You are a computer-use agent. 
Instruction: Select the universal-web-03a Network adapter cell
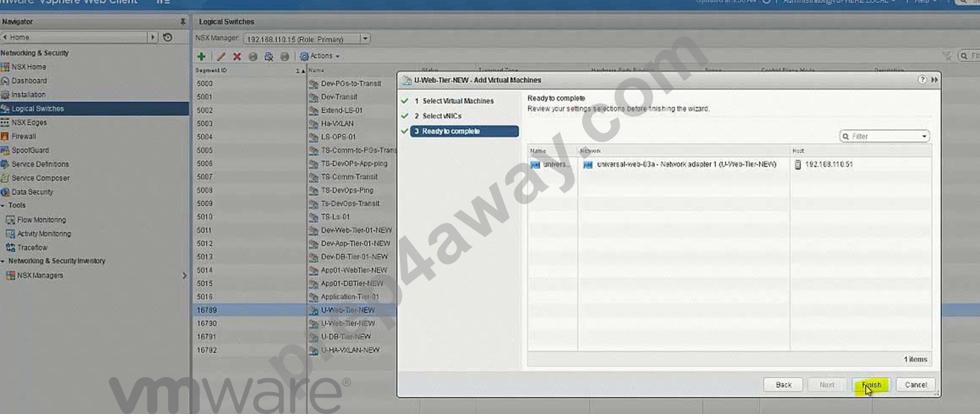point(684,165)
